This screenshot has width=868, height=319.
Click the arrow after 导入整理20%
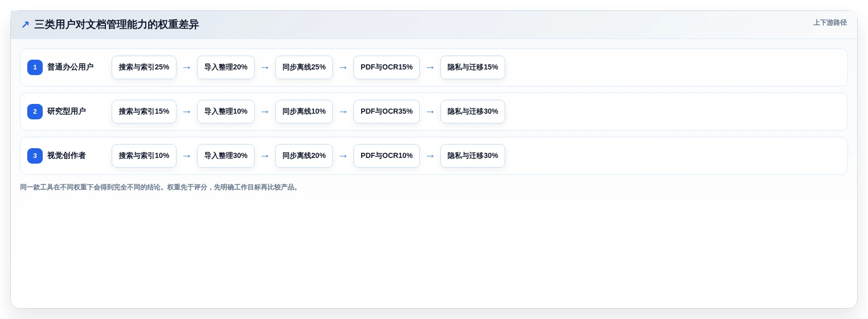point(265,67)
